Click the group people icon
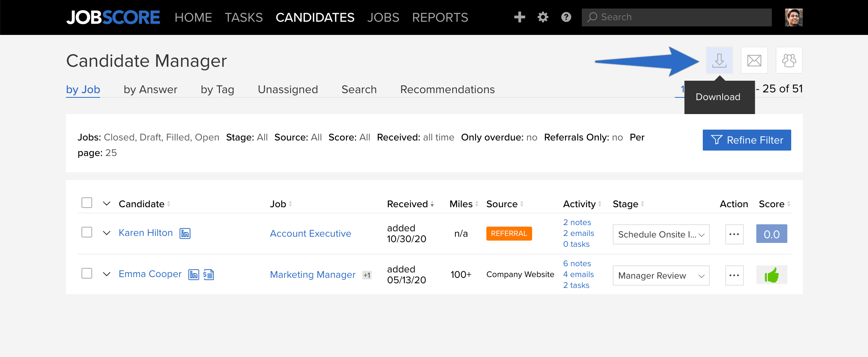 (x=789, y=60)
